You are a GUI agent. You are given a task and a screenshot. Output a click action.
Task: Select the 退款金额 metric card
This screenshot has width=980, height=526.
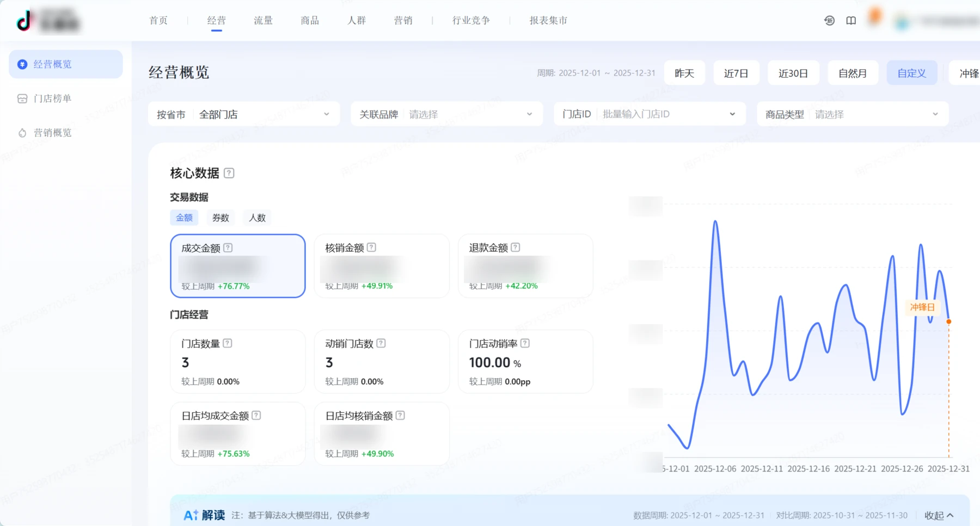(525, 266)
